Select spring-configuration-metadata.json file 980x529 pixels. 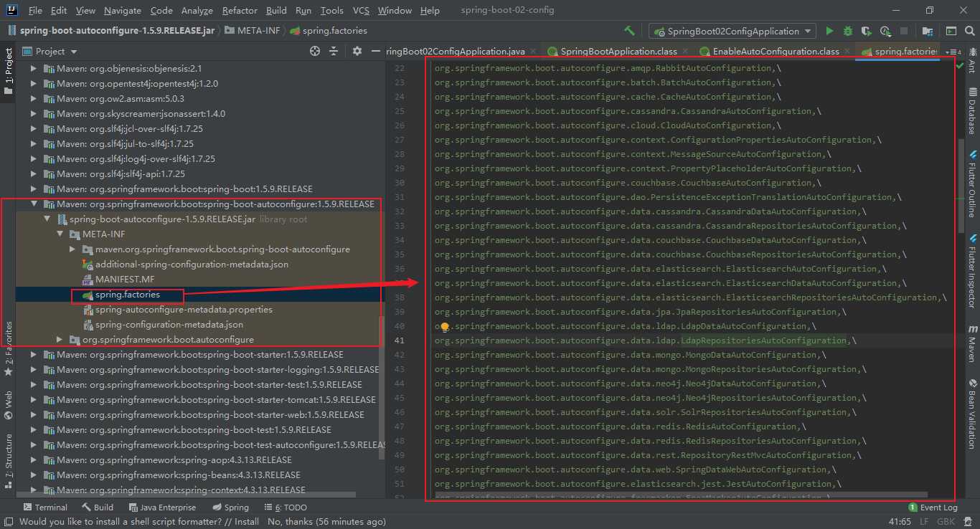169,325
